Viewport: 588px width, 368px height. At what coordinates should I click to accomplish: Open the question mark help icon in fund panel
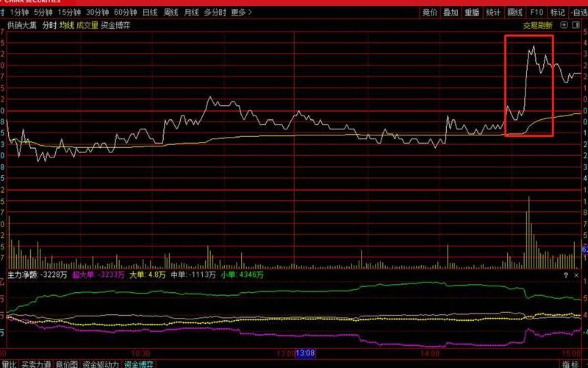[566, 275]
